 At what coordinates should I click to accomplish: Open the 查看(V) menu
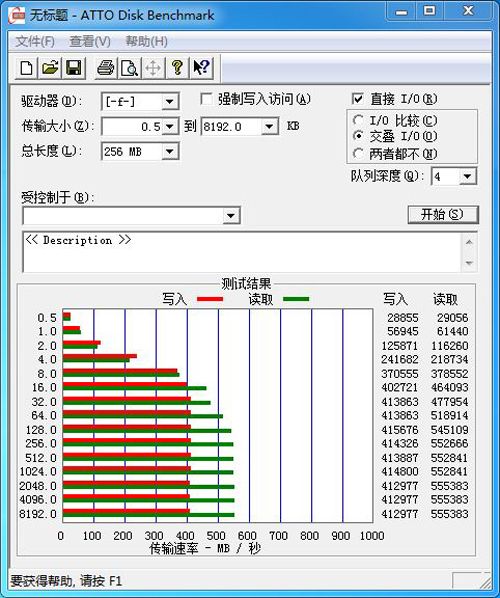coord(90,41)
